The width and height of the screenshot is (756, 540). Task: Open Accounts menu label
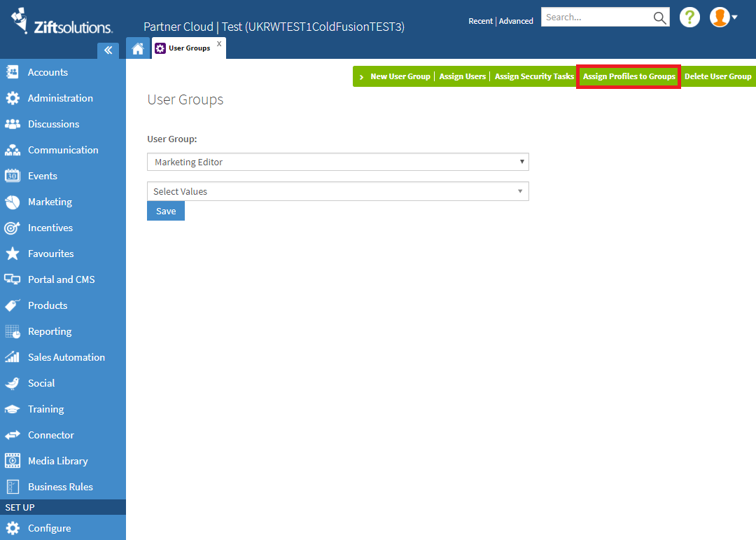tap(48, 72)
